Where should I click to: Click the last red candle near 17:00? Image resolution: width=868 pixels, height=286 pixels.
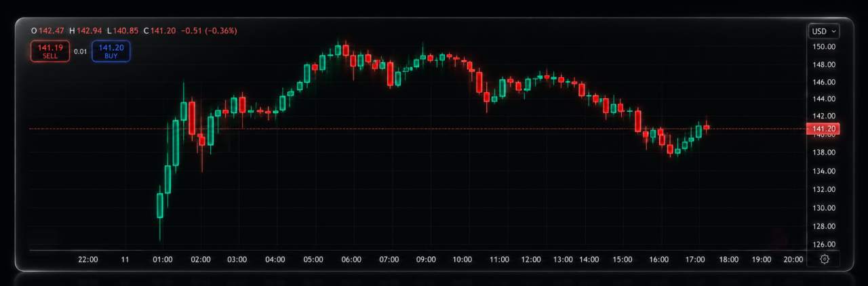[707, 127]
